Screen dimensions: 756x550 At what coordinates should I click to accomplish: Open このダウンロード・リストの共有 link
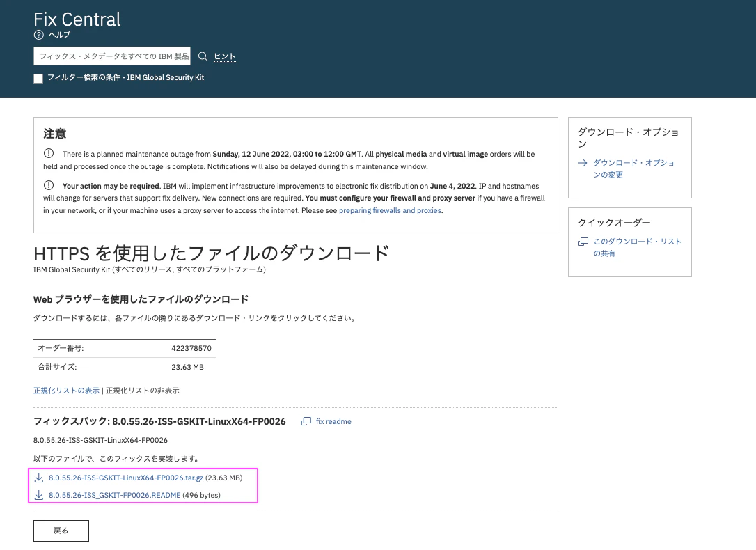[x=637, y=246]
